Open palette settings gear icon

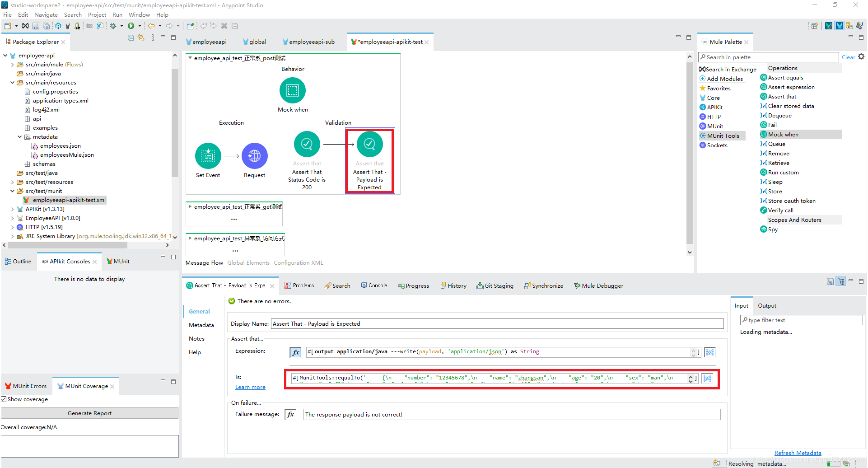(x=861, y=56)
